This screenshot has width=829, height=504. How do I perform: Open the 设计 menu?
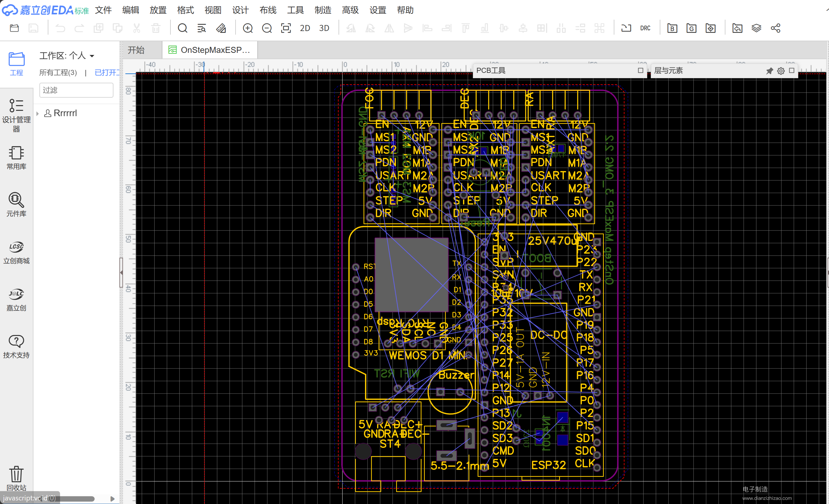(x=240, y=10)
